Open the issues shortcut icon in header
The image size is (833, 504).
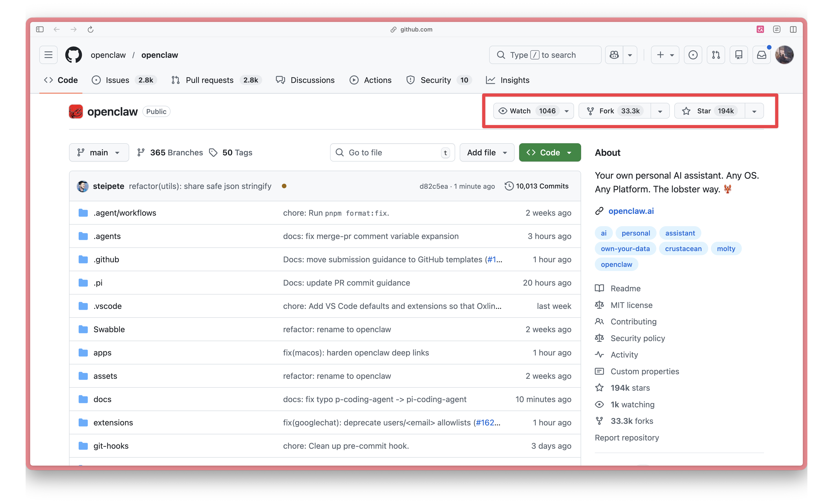[x=693, y=55]
